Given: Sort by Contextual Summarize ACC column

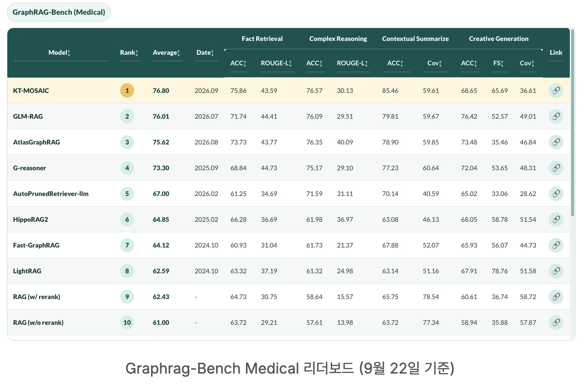Looking at the screenshot, I should (396, 63).
